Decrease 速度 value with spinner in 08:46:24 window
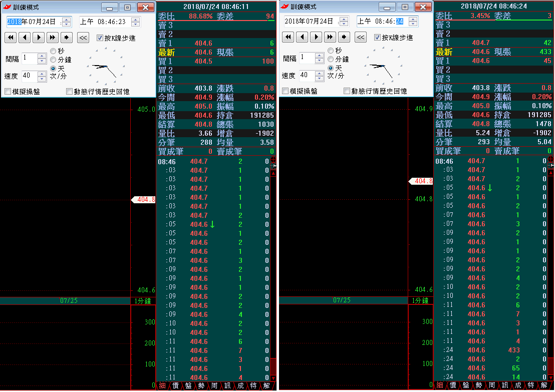 (319, 79)
